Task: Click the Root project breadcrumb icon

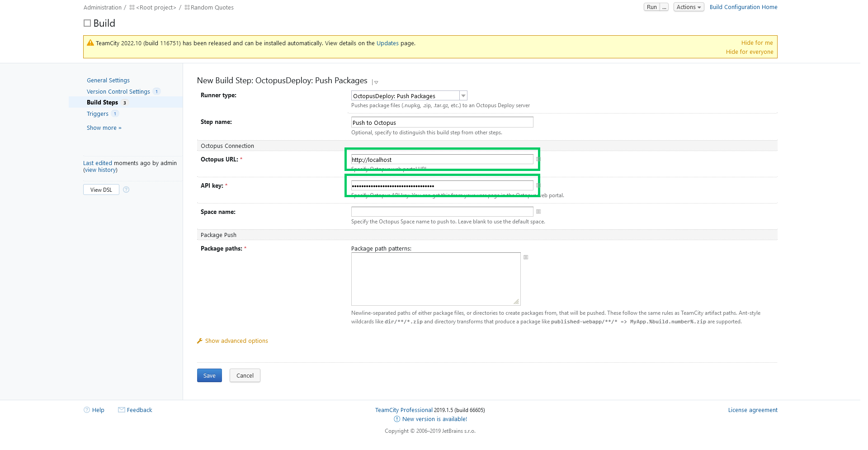Action: click(132, 7)
